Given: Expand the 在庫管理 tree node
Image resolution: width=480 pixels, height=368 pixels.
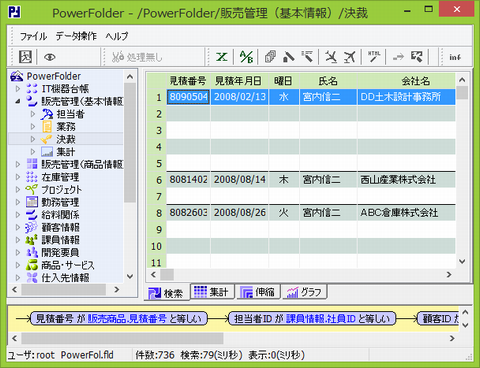Looking at the screenshot, I should pyautogui.click(x=18, y=177).
